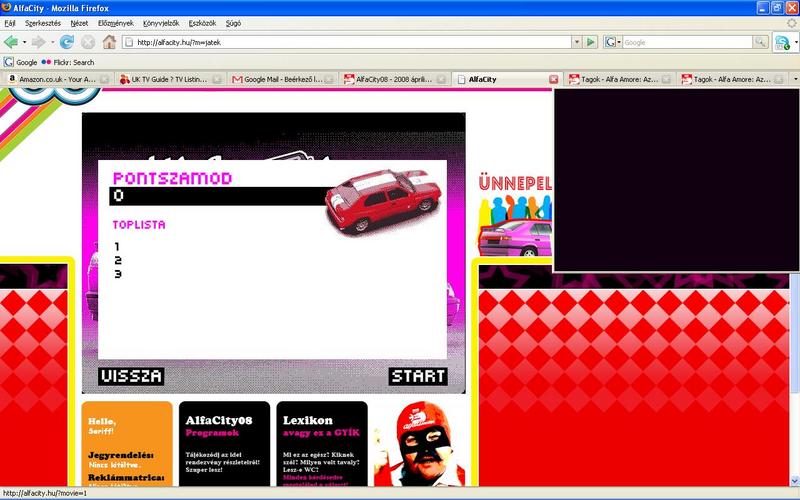This screenshot has height=500, width=800.
Task: Click the Google G icon in bookmarks toolbar
Action: (8, 62)
